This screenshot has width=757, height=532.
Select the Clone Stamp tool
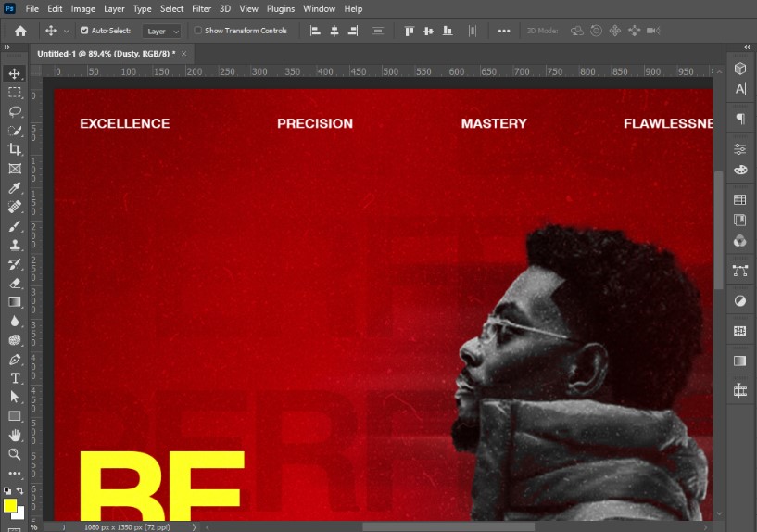tap(15, 245)
